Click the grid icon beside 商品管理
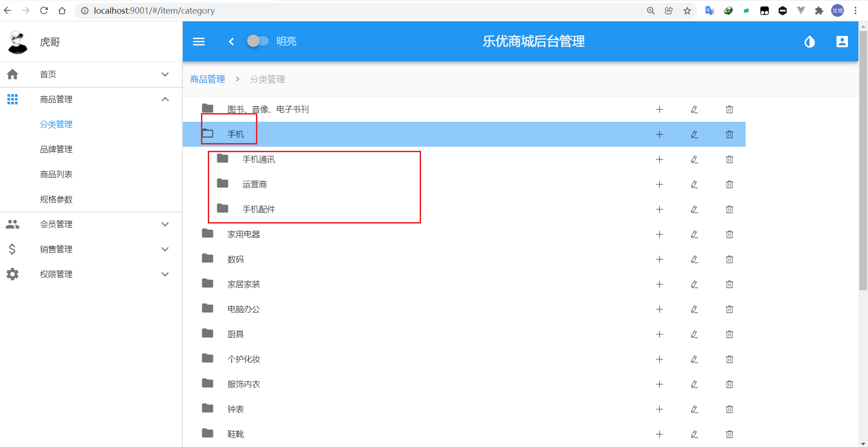The image size is (868, 447). (x=12, y=99)
